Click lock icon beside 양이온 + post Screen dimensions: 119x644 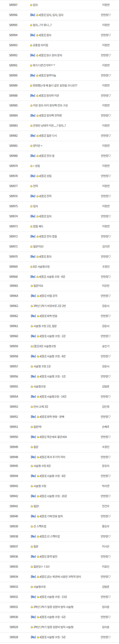[x=31, y=146]
